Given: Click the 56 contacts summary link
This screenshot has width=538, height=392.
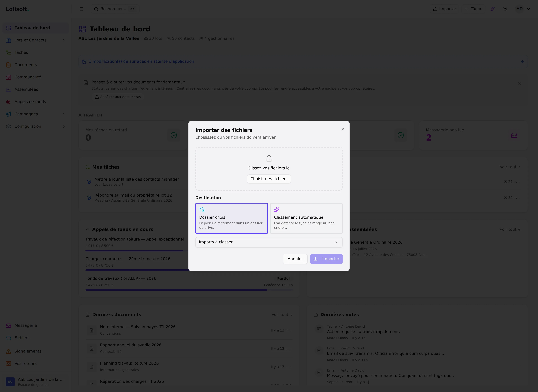Looking at the screenshot, I should [181, 39].
